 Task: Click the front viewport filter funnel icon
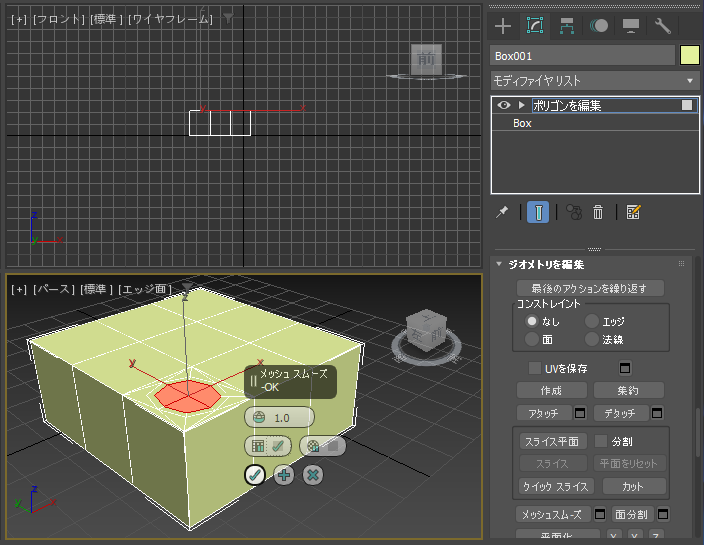[x=229, y=18]
